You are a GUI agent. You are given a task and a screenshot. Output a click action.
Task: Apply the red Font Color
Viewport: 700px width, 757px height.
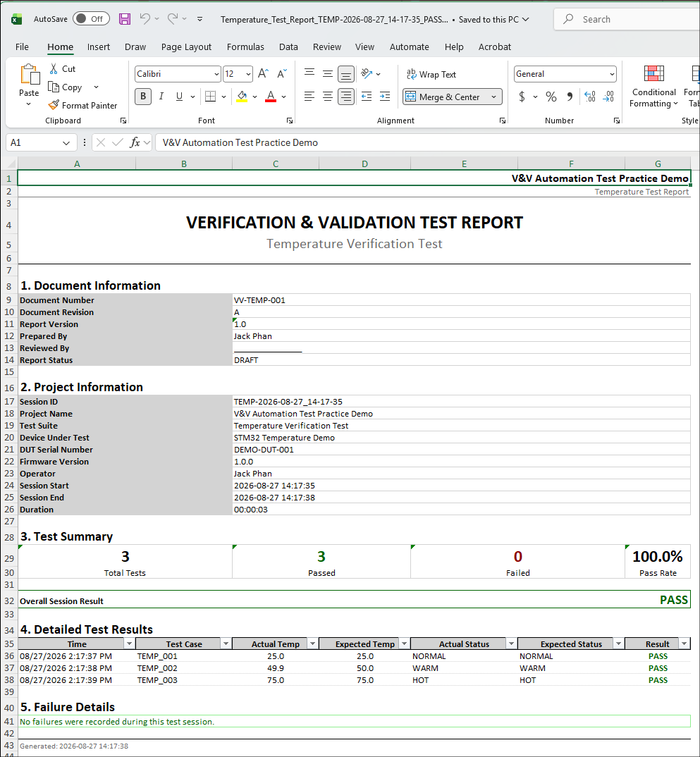point(271,97)
